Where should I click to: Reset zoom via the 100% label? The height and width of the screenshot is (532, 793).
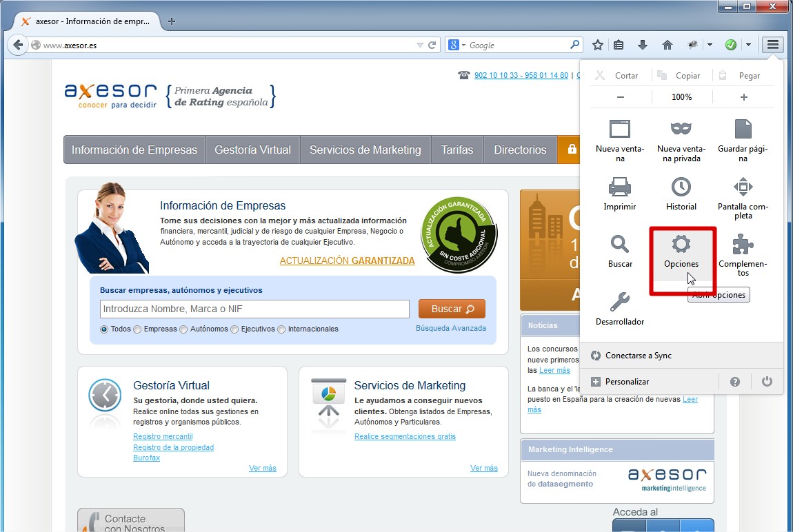[682, 97]
